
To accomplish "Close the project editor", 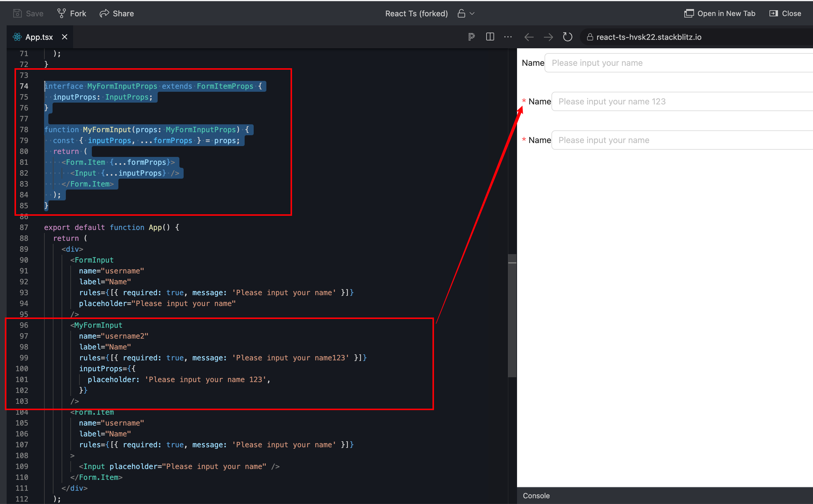I will [785, 13].
